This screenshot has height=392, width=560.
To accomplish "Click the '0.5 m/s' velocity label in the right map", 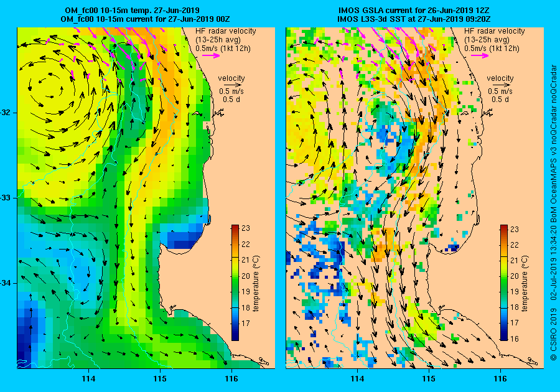I will pos(500,91).
